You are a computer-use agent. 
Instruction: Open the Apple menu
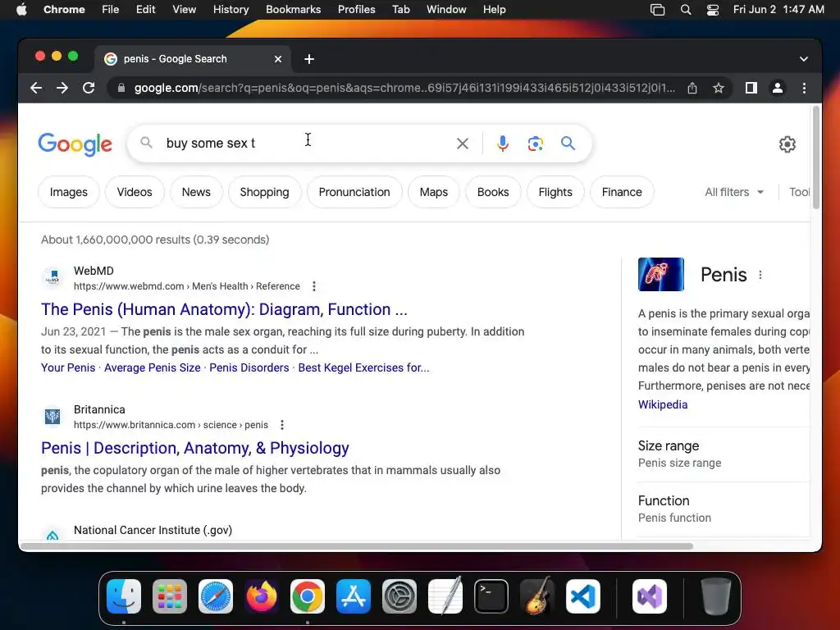click(x=21, y=9)
